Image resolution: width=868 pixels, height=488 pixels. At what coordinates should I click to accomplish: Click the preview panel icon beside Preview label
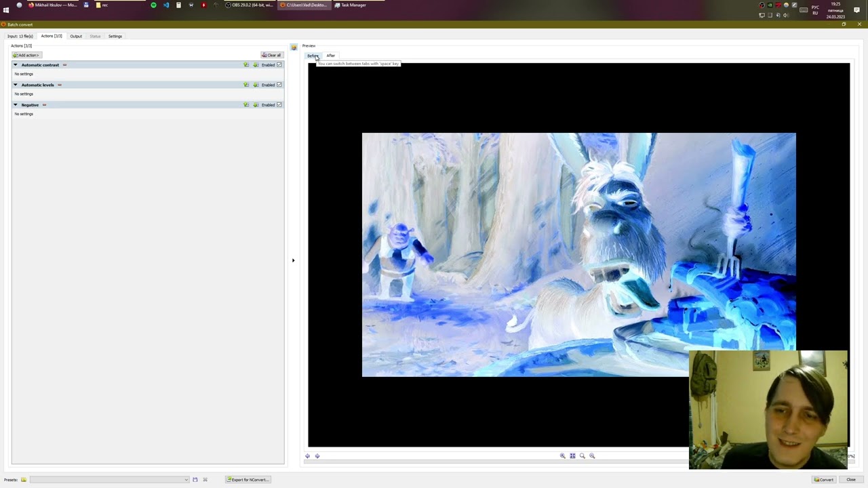pyautogui.click(x=294, y=47)
